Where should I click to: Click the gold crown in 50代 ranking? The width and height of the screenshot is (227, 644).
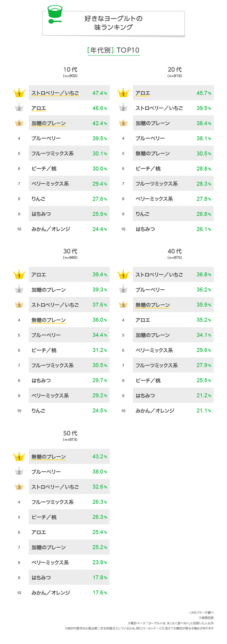point(19,457)
